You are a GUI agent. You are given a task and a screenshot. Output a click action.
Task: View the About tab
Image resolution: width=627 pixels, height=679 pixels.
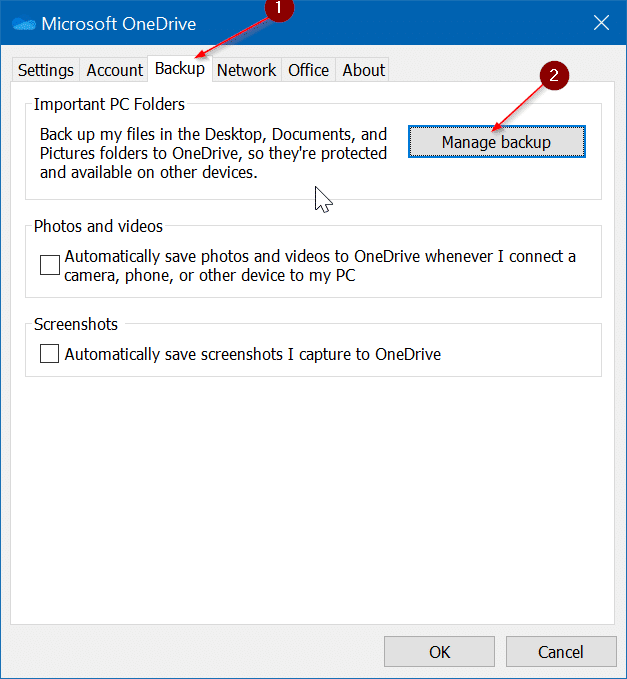coord(363,70)
